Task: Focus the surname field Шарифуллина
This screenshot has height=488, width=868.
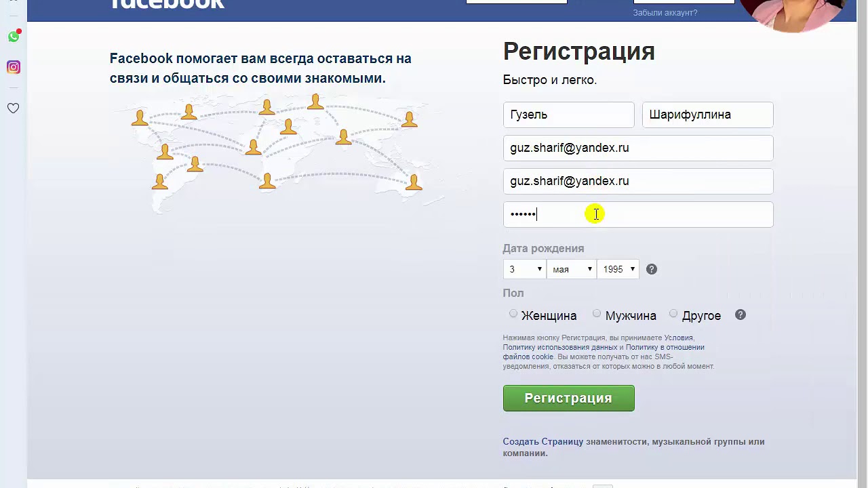Action: point(708,115)
